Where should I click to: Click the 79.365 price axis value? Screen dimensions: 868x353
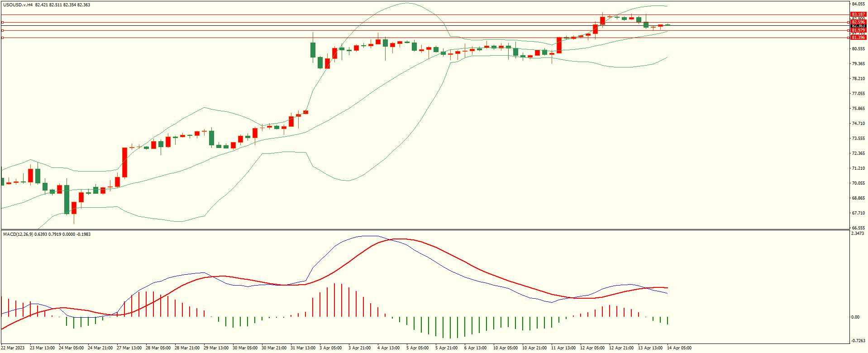pyautogui.click(x=858, y=64)
